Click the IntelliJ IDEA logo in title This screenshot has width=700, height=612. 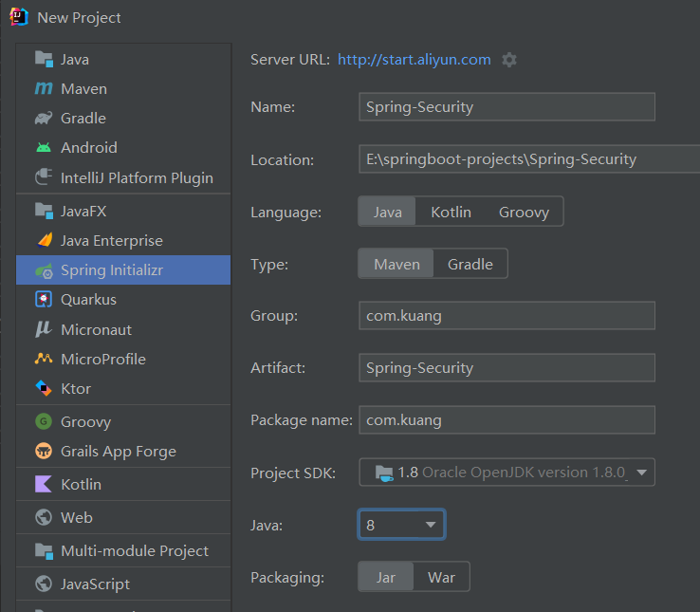click(x=19, y=17)
